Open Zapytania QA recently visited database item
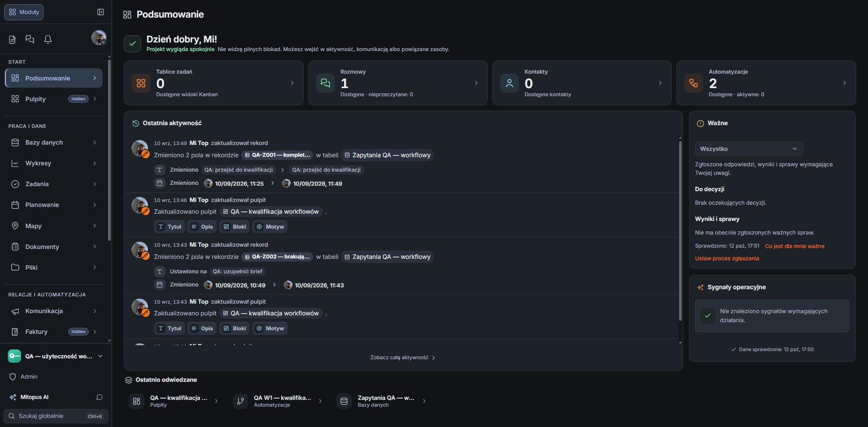The width and height of the screenshot is (868, 427). pos(382,401)
